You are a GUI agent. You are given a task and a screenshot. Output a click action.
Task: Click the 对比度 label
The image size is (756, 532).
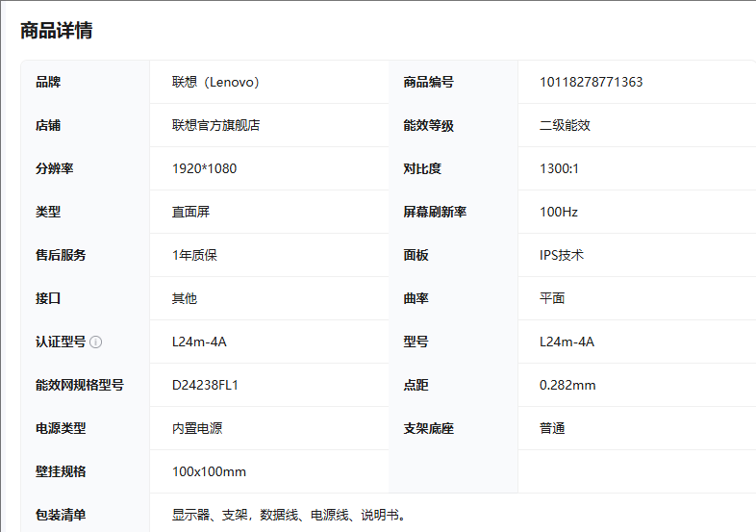click(x=422, y=168)
